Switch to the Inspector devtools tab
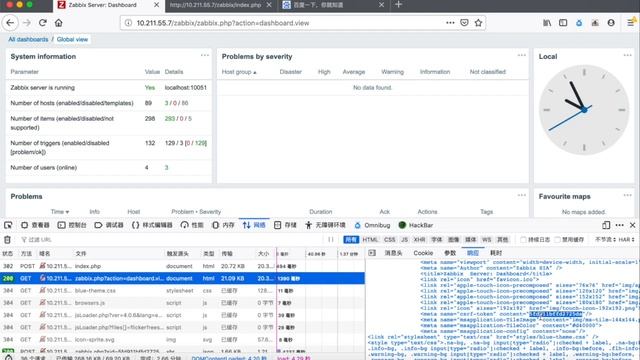640x360 pixels. [35, 225]
